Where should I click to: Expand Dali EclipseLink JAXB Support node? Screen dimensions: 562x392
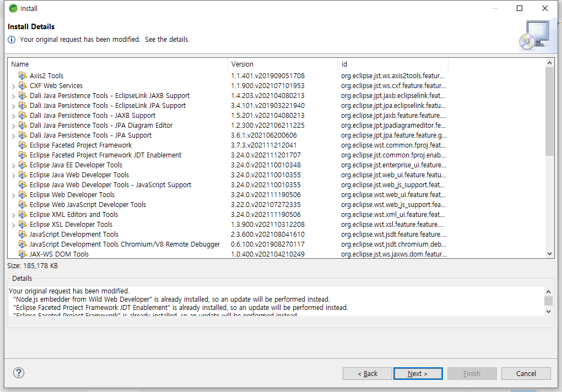[13, 96]
